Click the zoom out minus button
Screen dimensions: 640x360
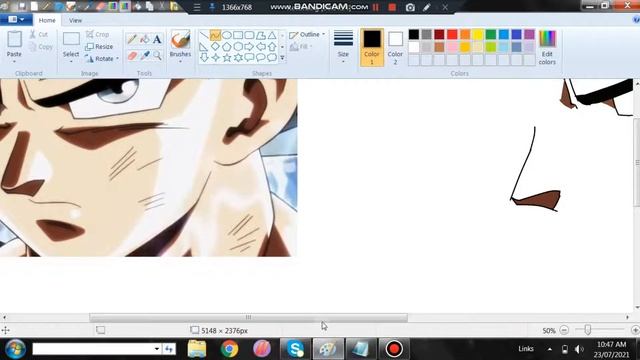(x=564, y=330)
